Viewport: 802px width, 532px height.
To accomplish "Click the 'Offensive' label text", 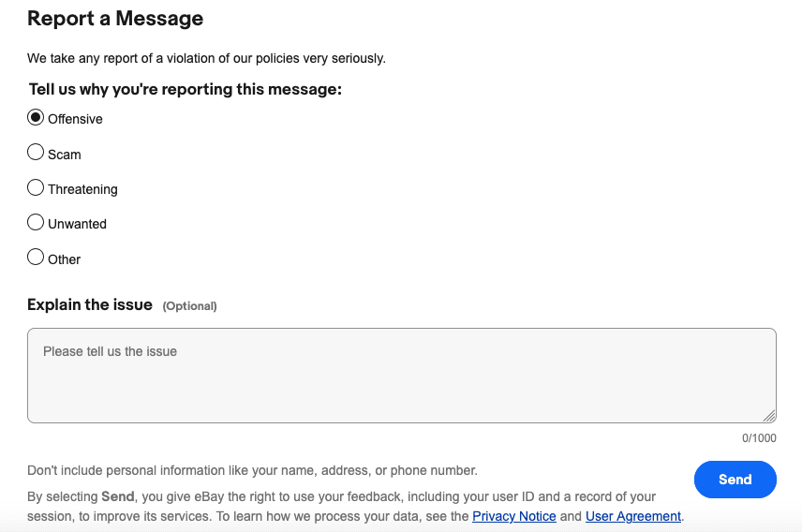I will point(75,119).
